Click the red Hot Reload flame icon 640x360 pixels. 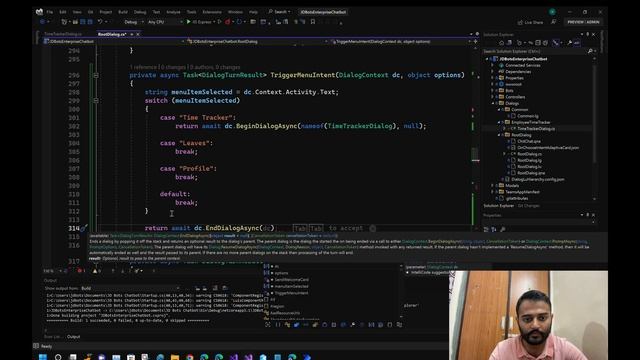[228, 22]
